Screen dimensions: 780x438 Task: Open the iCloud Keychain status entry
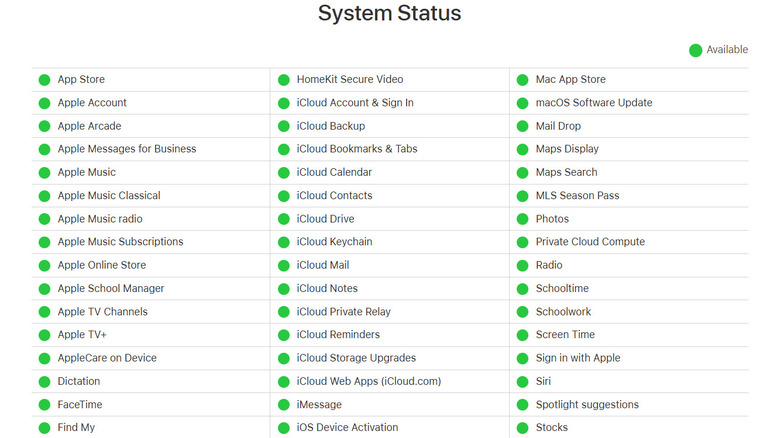point(334,242)
